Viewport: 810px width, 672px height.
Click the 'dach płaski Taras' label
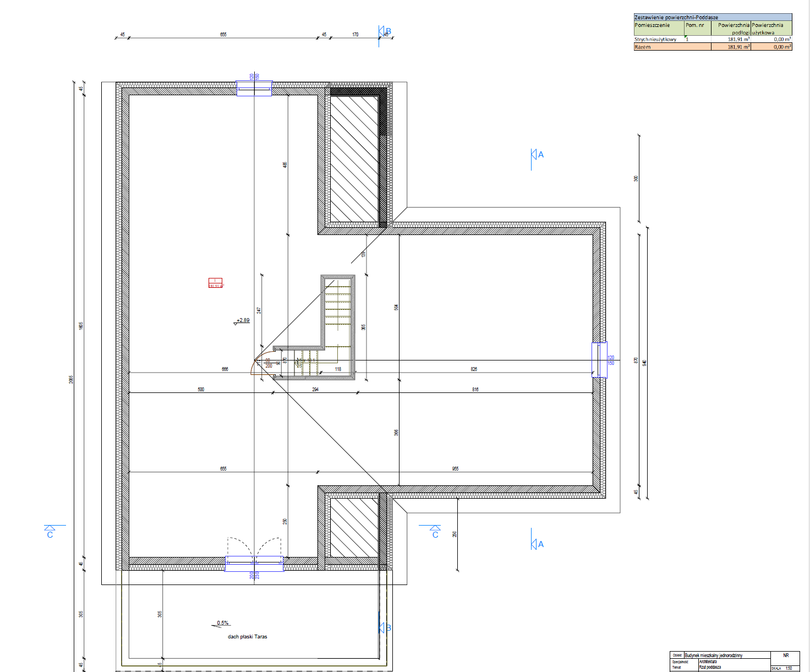(248, 637)
